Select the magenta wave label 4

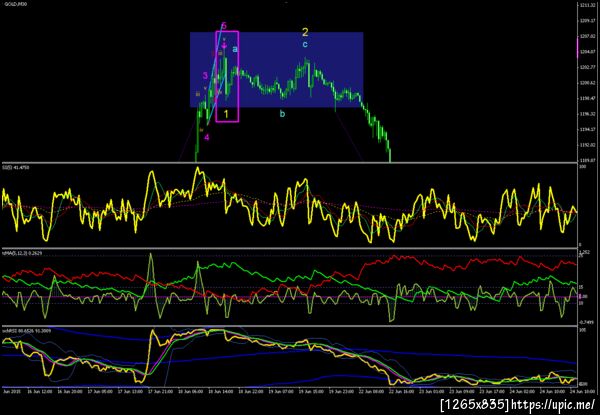coord(207,137)
